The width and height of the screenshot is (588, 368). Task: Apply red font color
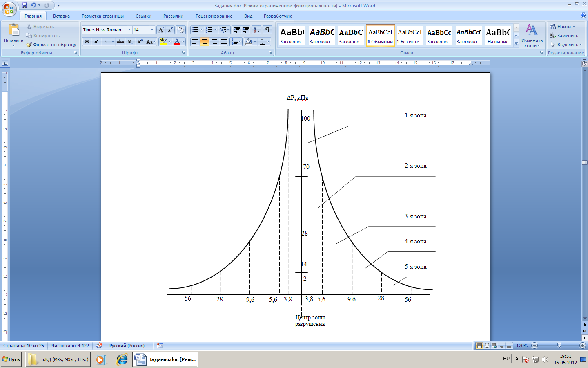[177, 42]
